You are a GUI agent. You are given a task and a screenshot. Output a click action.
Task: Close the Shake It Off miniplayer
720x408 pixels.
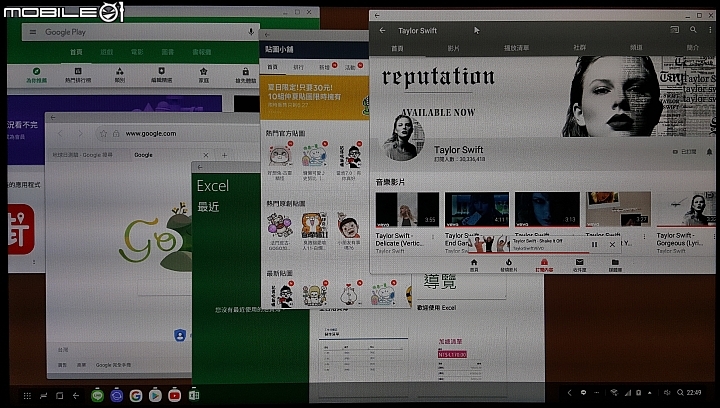[x=612, y=245]
